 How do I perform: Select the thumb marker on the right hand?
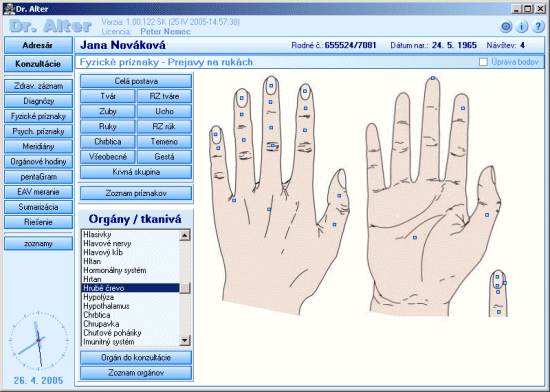487,215
